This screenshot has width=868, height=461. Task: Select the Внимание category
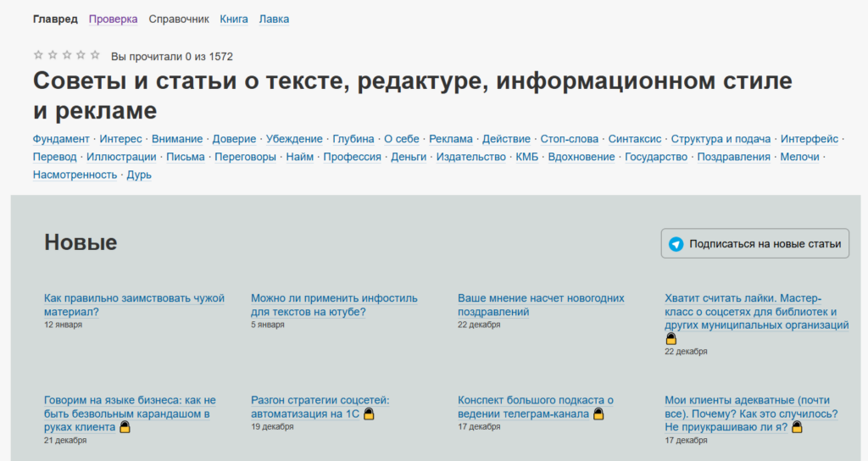tap(177, 139)
